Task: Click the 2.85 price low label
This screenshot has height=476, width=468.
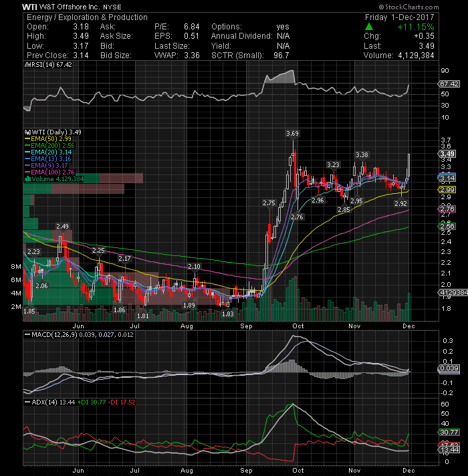Action: coord(344,210)
